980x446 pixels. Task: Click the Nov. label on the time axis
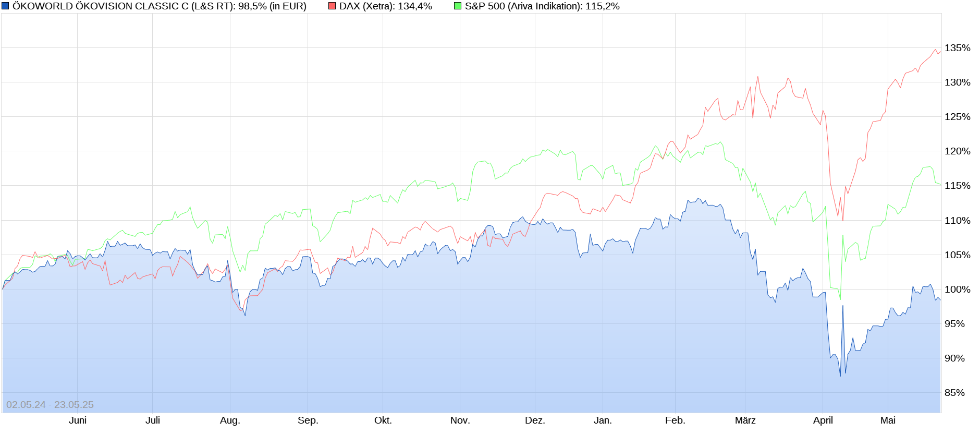(x=460, y=420)
